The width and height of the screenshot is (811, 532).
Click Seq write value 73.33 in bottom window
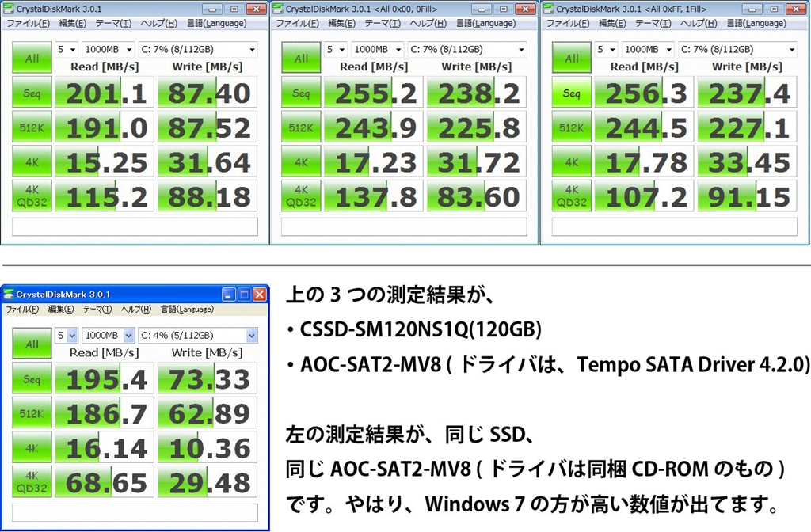tap(208, 378)
